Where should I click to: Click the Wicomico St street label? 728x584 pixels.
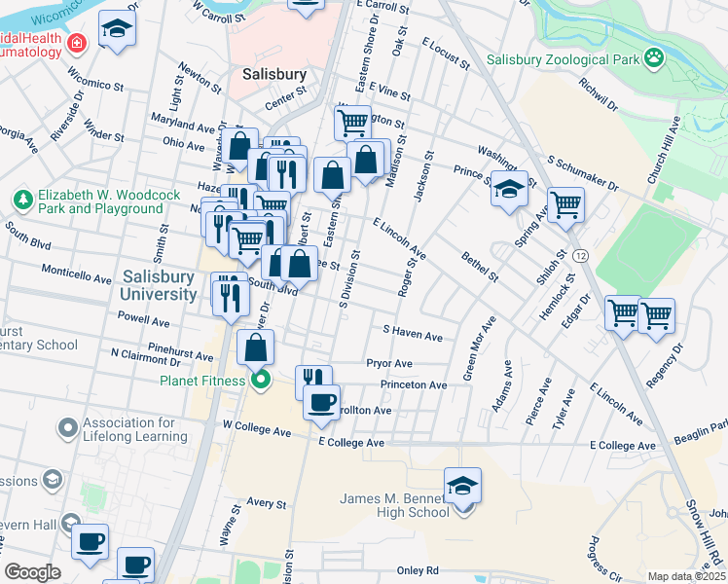(95, 79)
